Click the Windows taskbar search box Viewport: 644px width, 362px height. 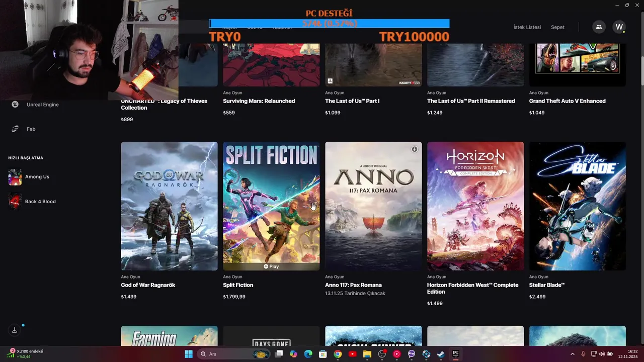[232, 354]
